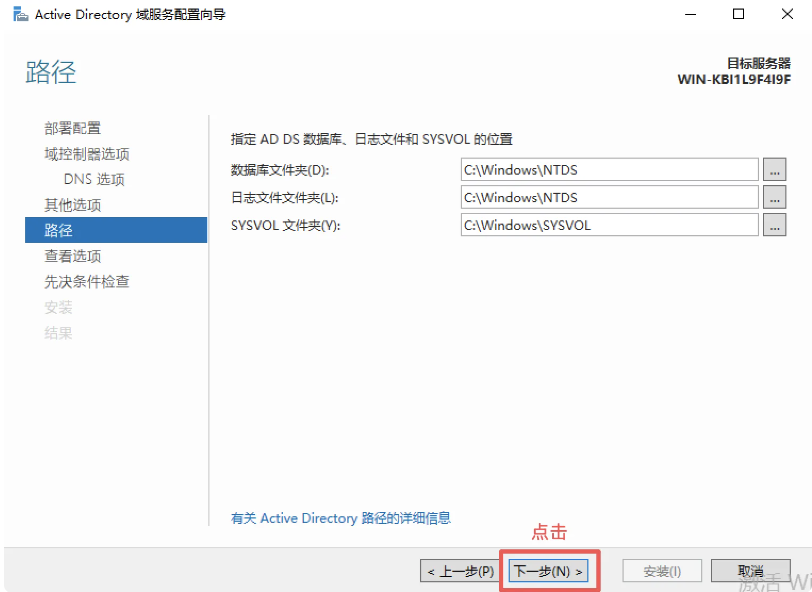The width and height of the screenshot is (812, 592).
Task: Cancel the wizard with 取消
Action: tap(751, 571)
